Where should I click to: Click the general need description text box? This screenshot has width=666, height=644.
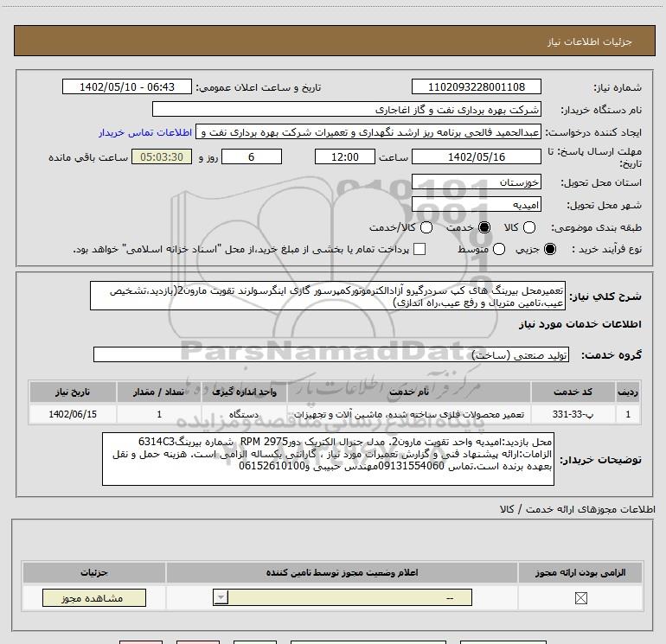point(328,296)
